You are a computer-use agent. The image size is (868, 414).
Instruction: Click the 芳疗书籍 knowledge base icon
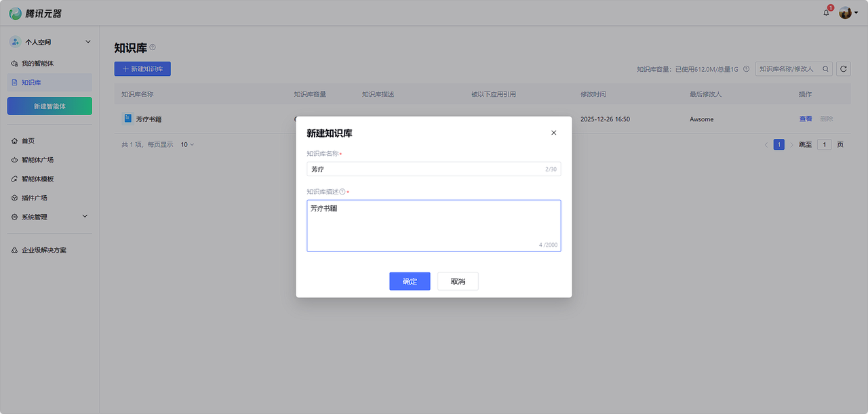click(127, 119)
